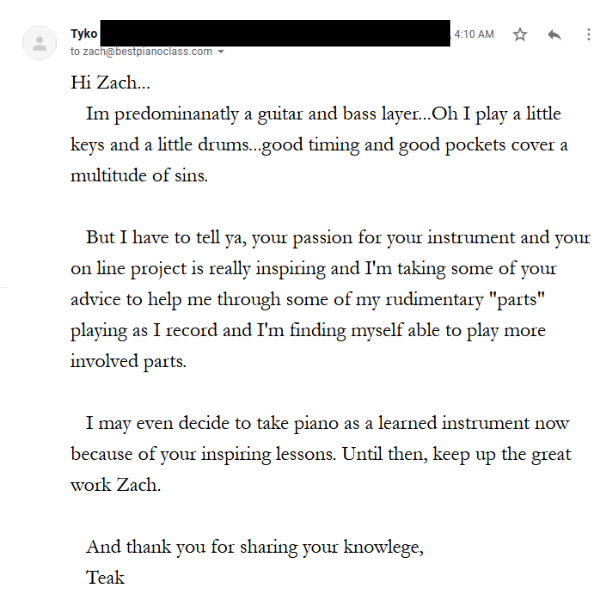Star this email from Tyko
Screen dimensions: 600x600
point(520,35)
